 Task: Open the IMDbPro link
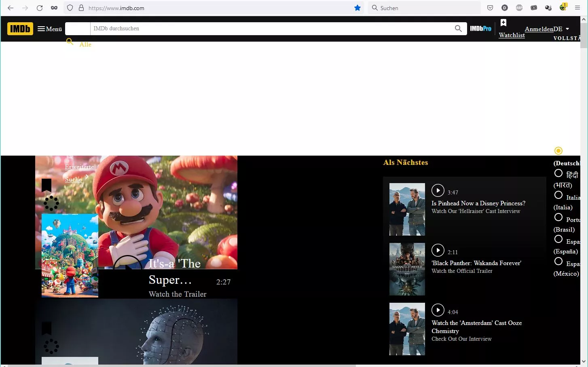pos(480,29)
